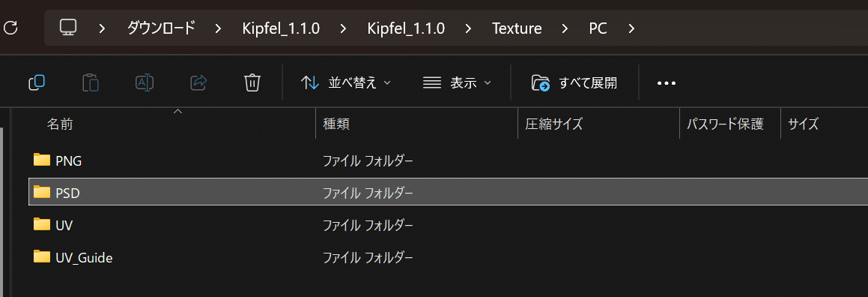Image resolution: width=868 pixels, height=297 pixels.
Task: Click the paste clipboard icon
Action: pos(90,83)
